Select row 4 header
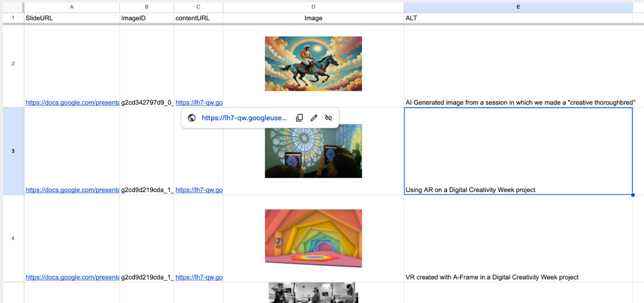Viewport: 644px width, 303px height. tap(13, 238)
